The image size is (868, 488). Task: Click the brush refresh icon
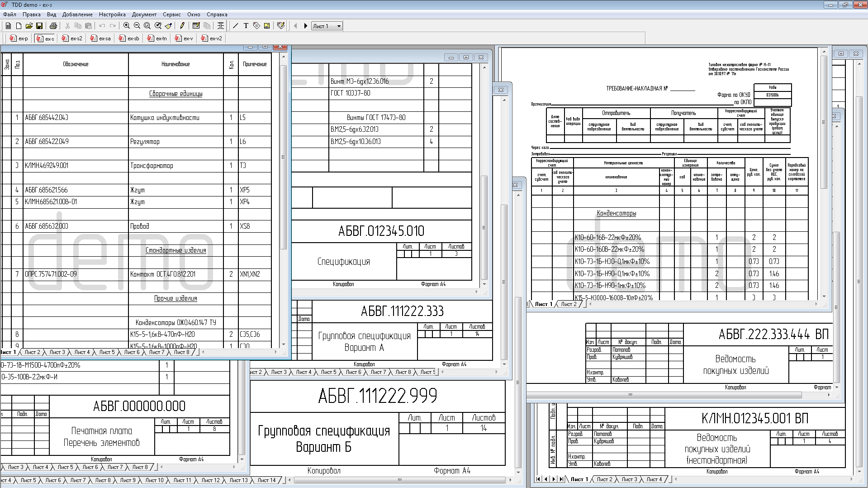168,26
